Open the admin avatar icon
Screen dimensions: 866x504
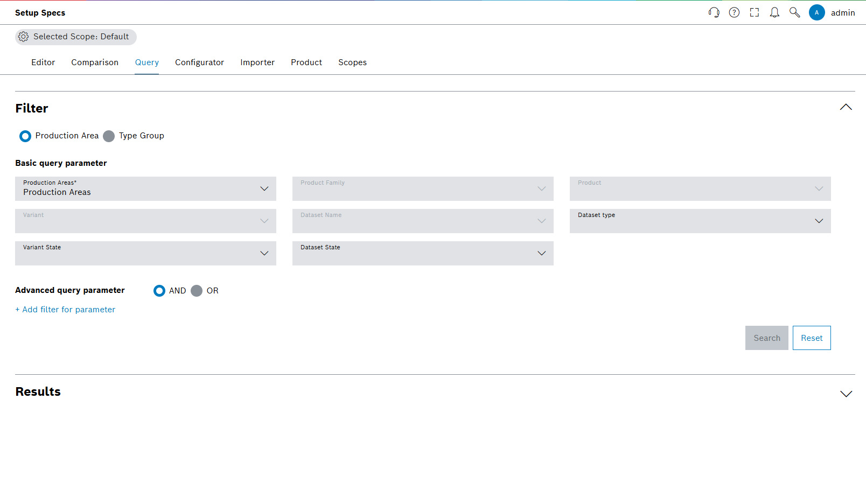point(817,12)
